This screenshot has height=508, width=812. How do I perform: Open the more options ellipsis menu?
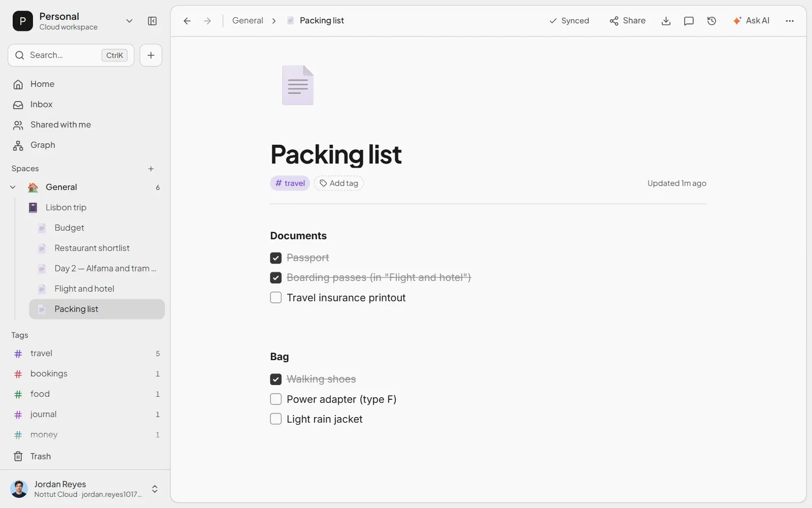pos(790,21)
